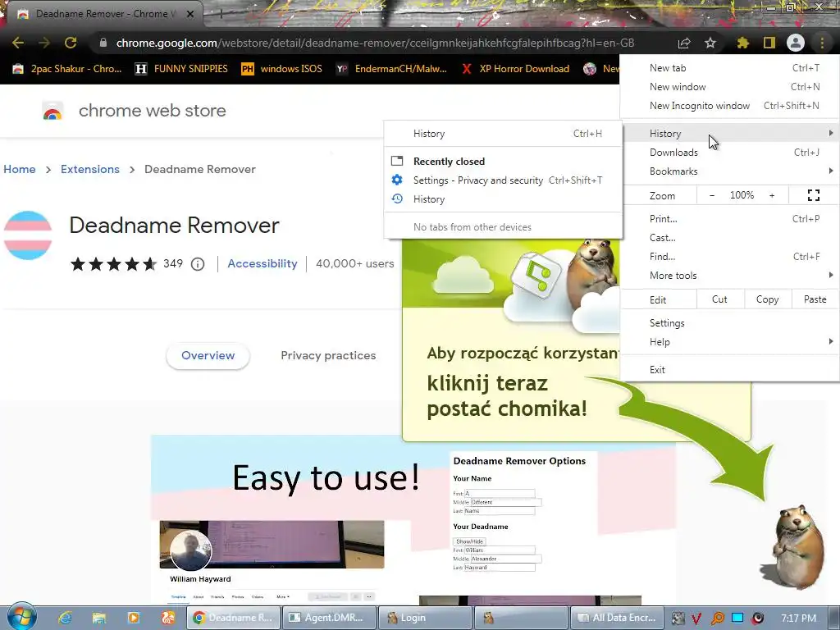Click the three-dot Chrome menu icon
This screenshot has width=840, height=630.
822,43
